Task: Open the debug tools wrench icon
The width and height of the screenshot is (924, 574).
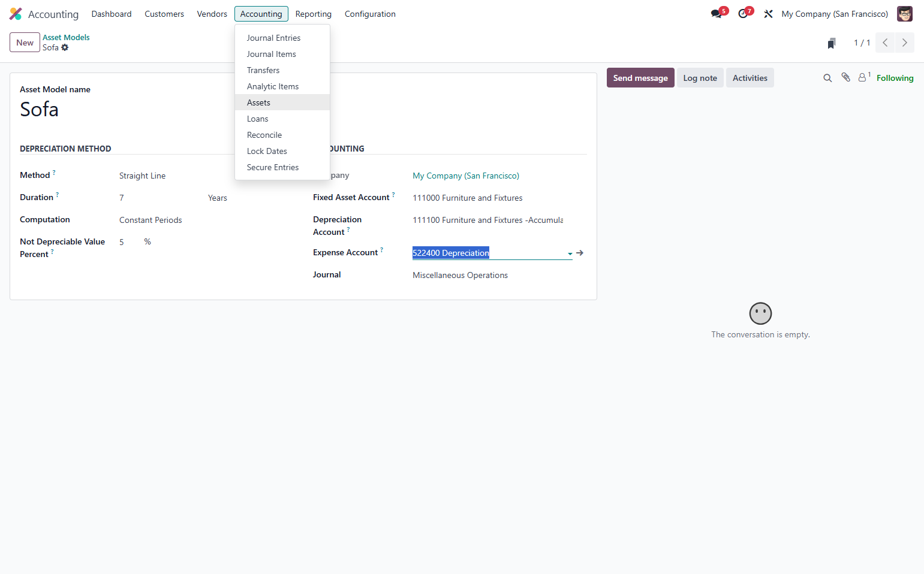Action: pyautogui.click(x=768, y=14)
